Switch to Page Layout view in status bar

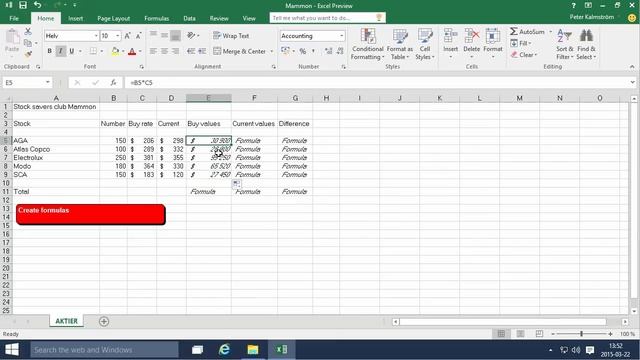(520, 334)
